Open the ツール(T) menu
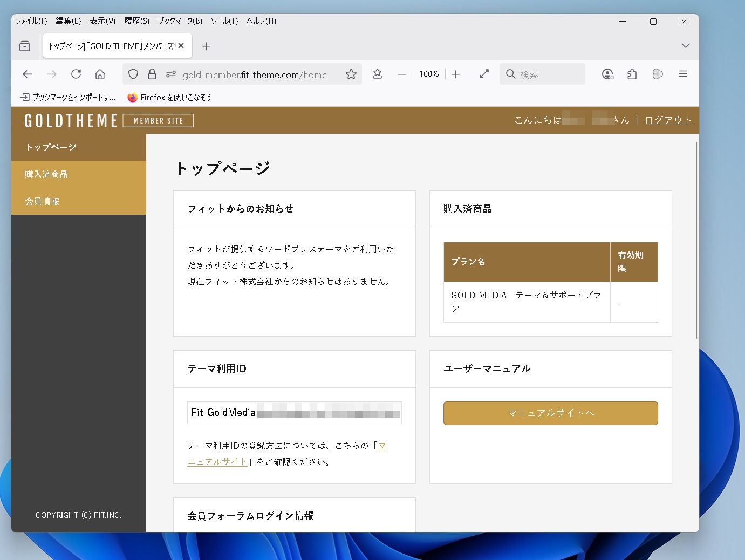Image resolution: width=745 pixels, height=560 pixels. tap(224, 21)
